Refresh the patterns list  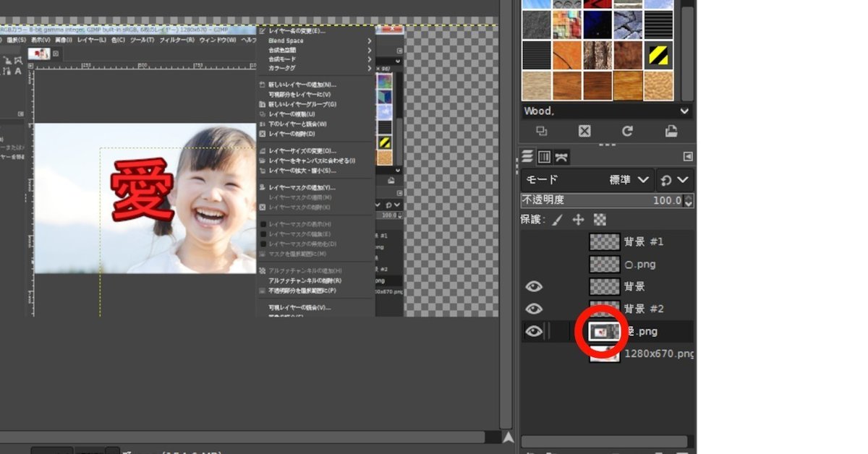(x=627, y=132)
